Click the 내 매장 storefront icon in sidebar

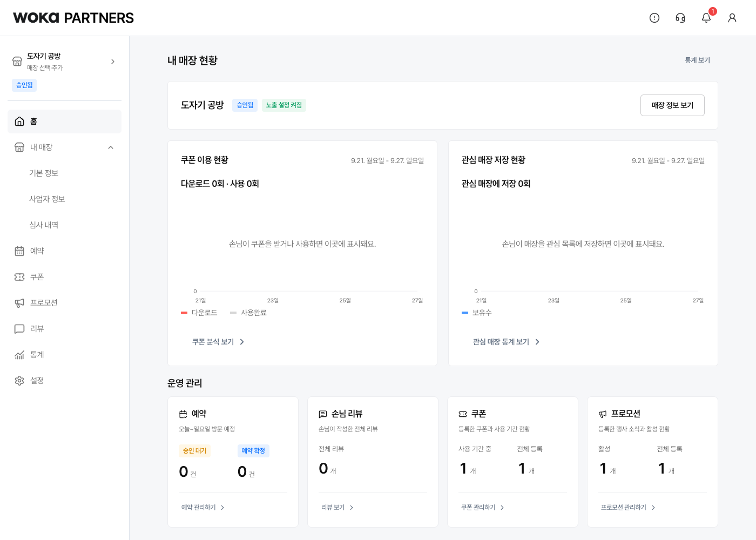click(x=19, y=147)
